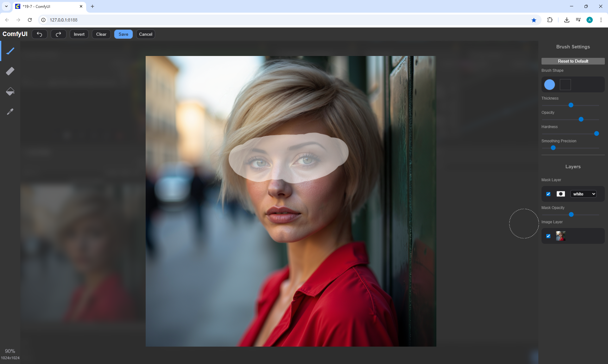Select the paint bucket fill tool
This screenshot has width=608, height=364.
click(x=10, y=91)
